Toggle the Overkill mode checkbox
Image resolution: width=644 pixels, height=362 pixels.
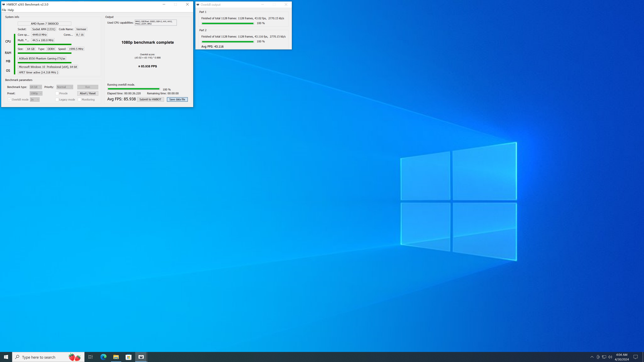pos(10,99)
